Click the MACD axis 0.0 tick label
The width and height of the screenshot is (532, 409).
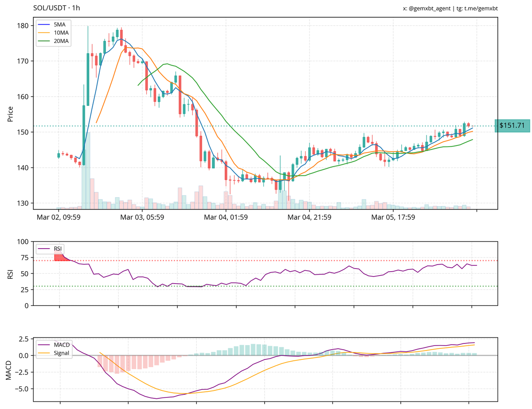click(24, 355)
